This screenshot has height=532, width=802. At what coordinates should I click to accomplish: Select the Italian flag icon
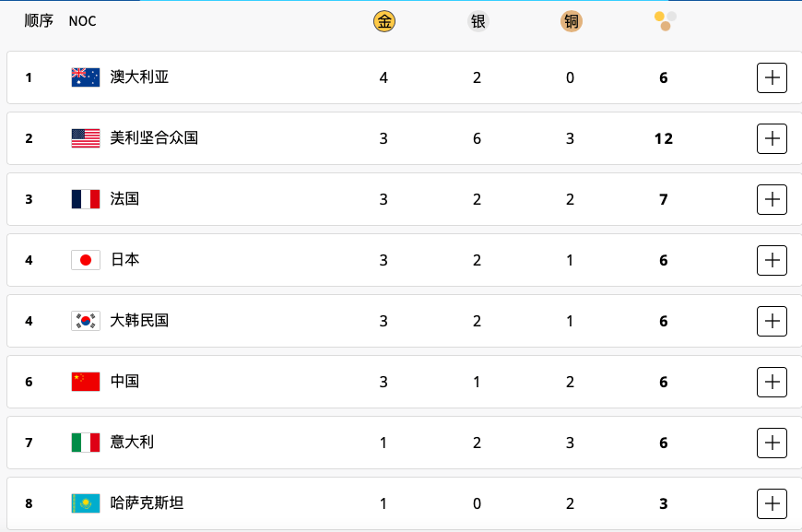pos(85,443)
